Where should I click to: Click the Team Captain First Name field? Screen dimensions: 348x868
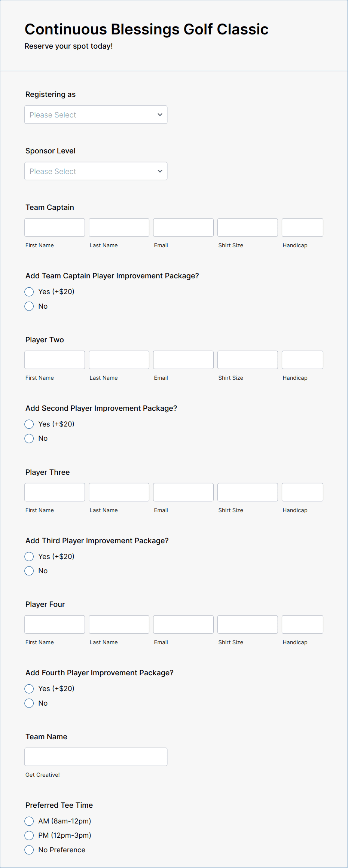point(54,227)
